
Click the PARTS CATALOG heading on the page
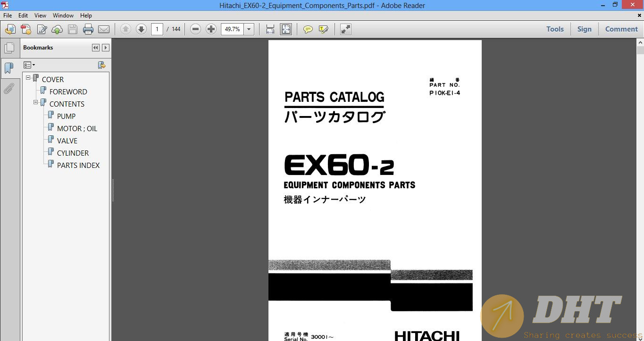[335, 97]
